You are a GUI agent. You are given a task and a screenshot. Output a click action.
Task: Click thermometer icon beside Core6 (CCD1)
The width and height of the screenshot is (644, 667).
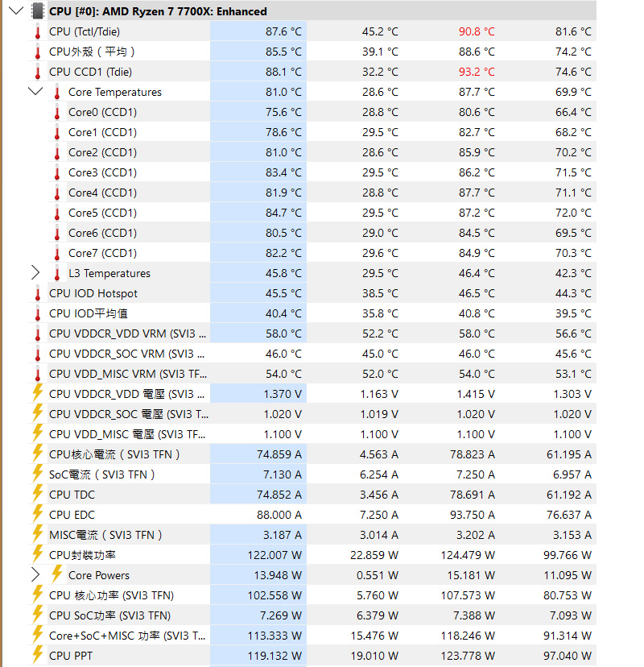[57, 233]
